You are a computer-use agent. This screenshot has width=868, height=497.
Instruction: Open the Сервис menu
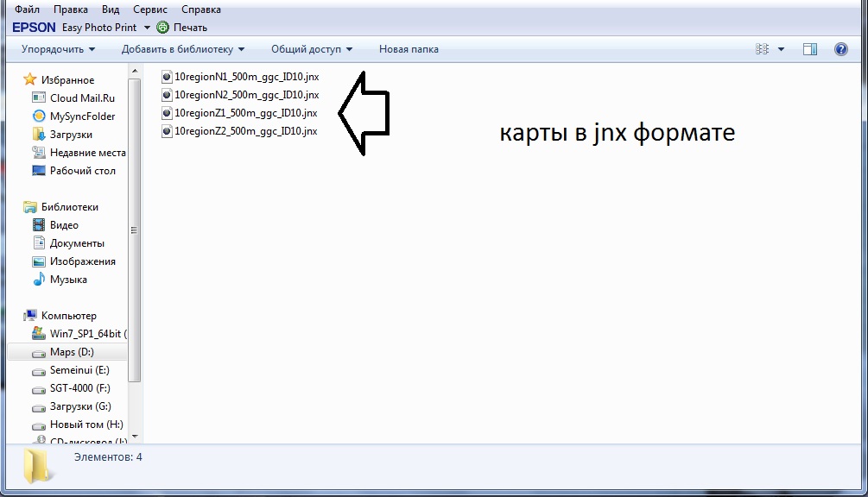pyautogui.click(x=150, y=9)
